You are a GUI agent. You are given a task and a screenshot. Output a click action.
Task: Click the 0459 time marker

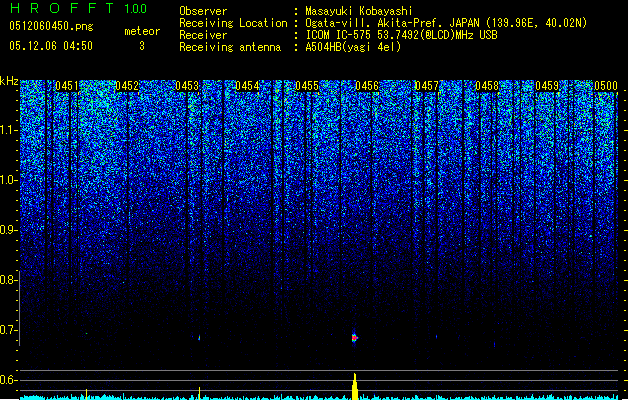point(547,86)
